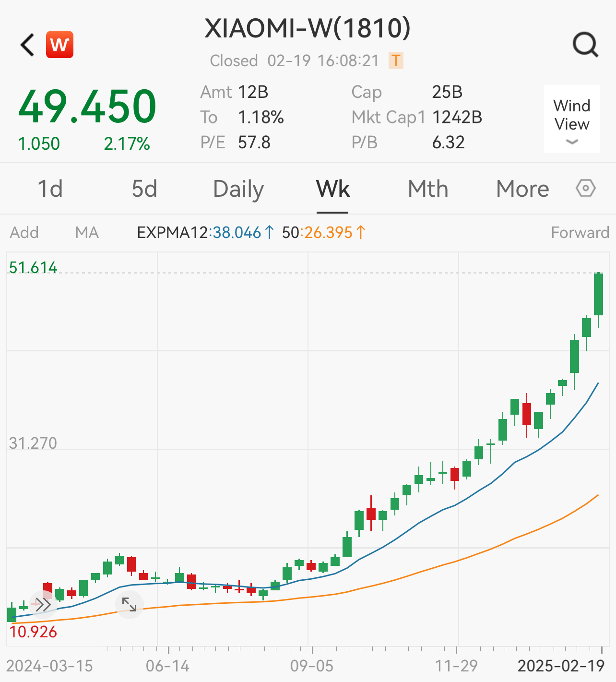Tap the 09-05 date axis label
The width and height of the screenshot is (616, 682).
pyautogui.click(x=312, y=666)
